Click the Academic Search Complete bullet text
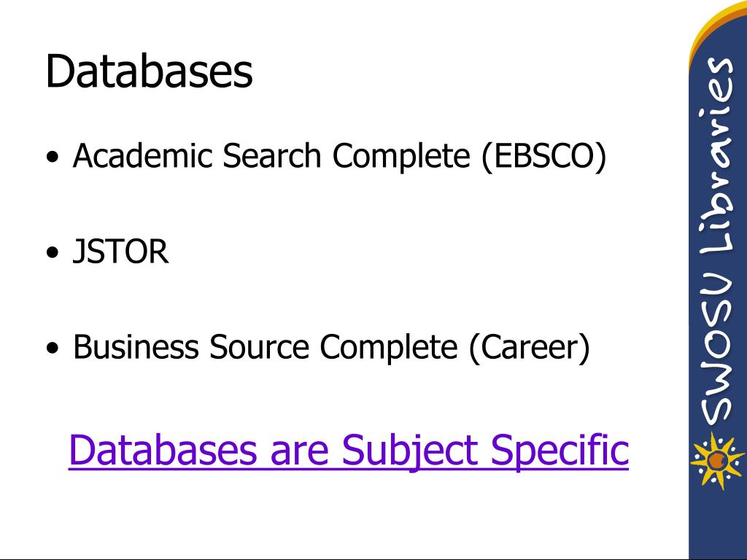 (x=340, y=156)
